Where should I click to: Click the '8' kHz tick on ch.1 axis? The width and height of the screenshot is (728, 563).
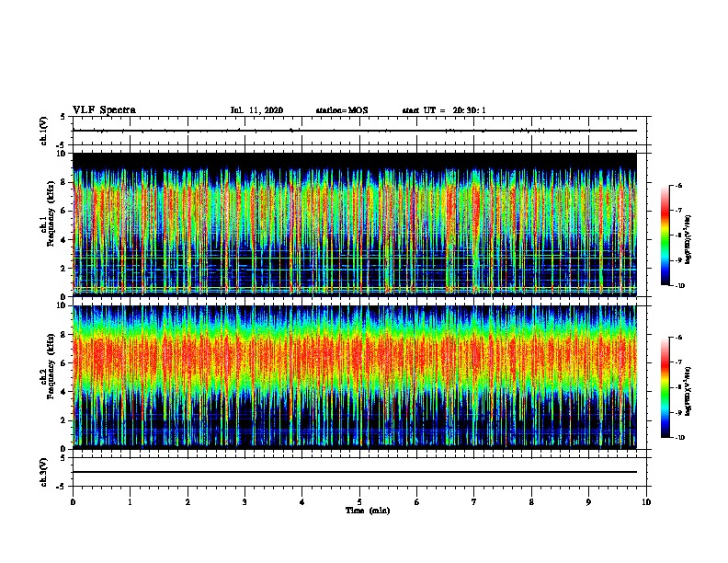[63, 182]
